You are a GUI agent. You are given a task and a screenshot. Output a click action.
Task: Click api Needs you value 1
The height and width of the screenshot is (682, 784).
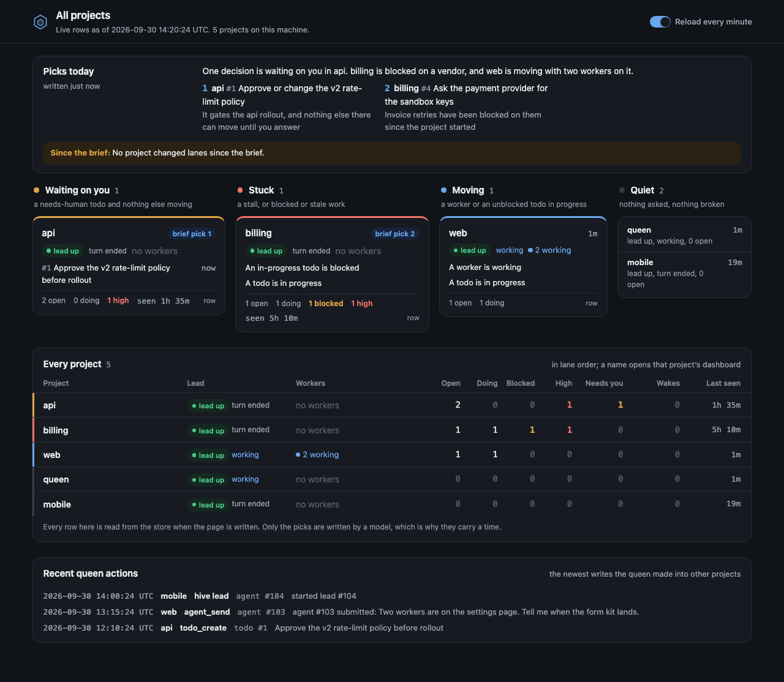coord(620,405)
